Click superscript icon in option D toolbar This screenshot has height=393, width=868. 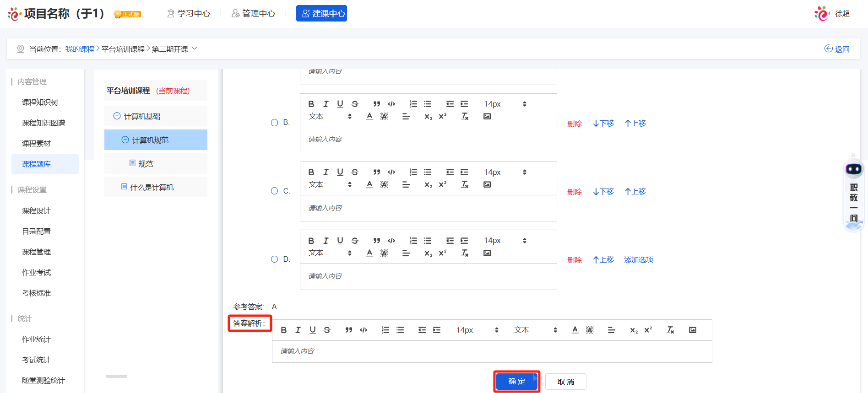pyautogui.click(x=442, y=253)
